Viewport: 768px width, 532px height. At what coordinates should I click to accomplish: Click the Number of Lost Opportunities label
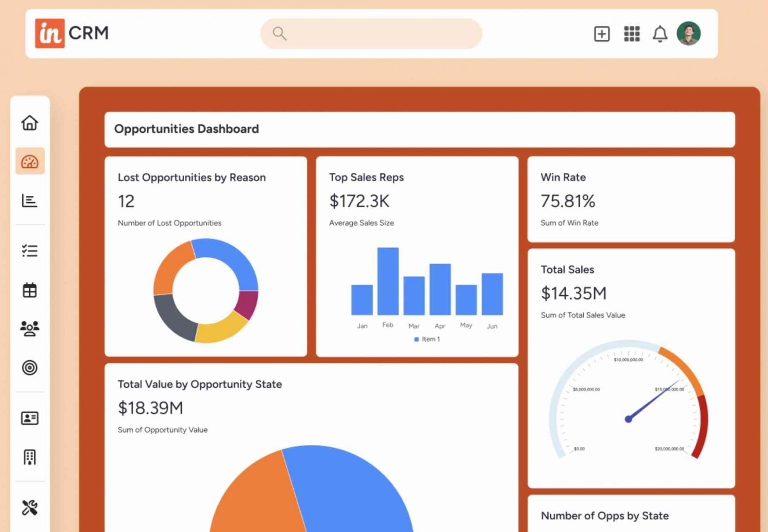[169, 223]
